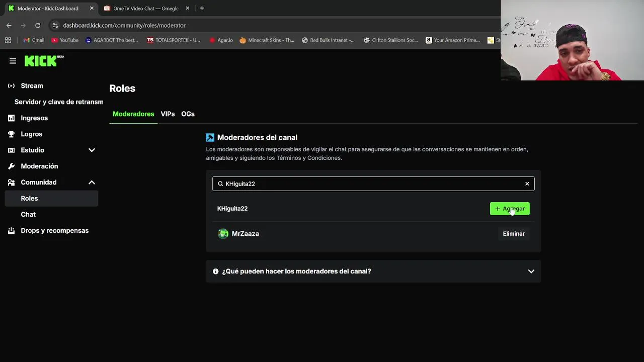The width and height of the screenshot is (644, 362).
Task: Click the KHiguita22 search result name
Action: [232, 209]
